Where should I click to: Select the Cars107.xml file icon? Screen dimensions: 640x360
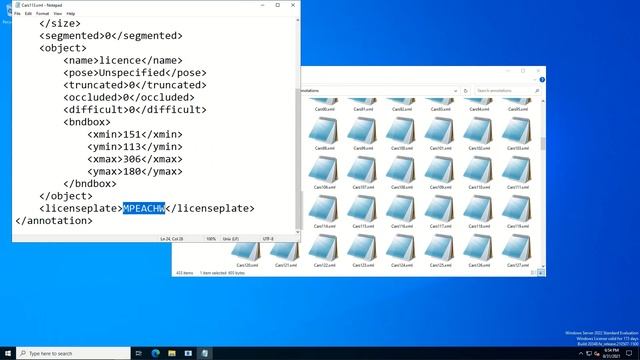pos(362,170)
